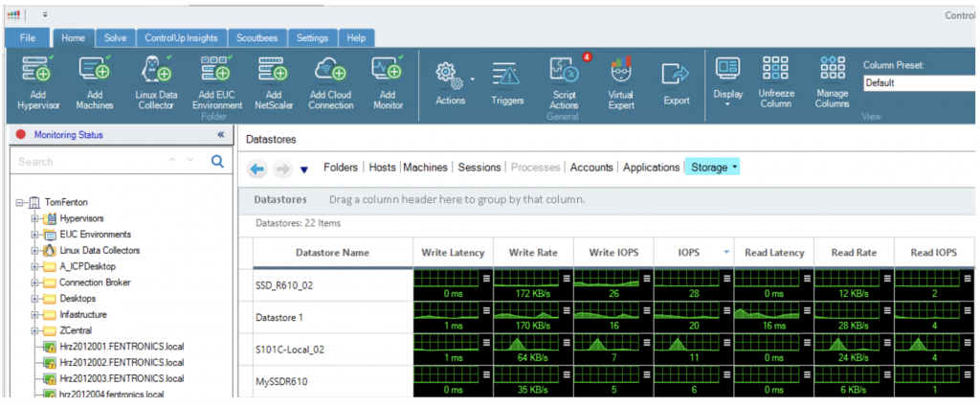The image size is (980, 407).
Task: Open the Storage view dropdown
Action: click(x=713, y=168)
